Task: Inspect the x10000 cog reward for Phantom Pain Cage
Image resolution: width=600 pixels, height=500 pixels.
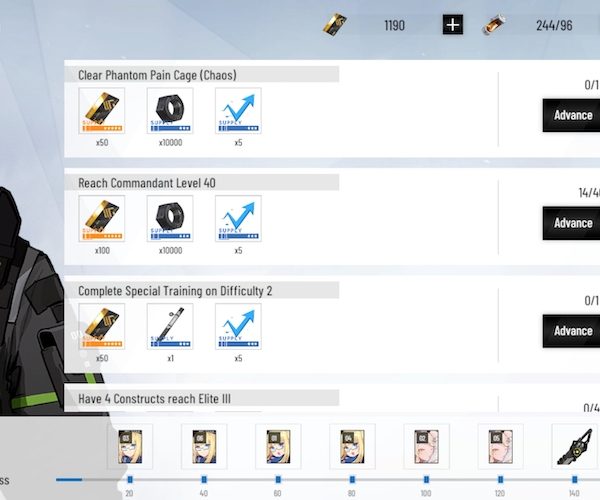Action: [170, 111]
